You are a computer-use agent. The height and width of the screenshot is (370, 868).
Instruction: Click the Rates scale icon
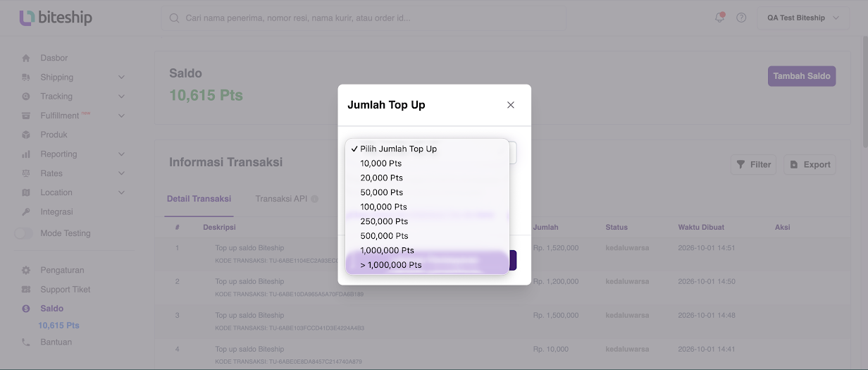26,173
